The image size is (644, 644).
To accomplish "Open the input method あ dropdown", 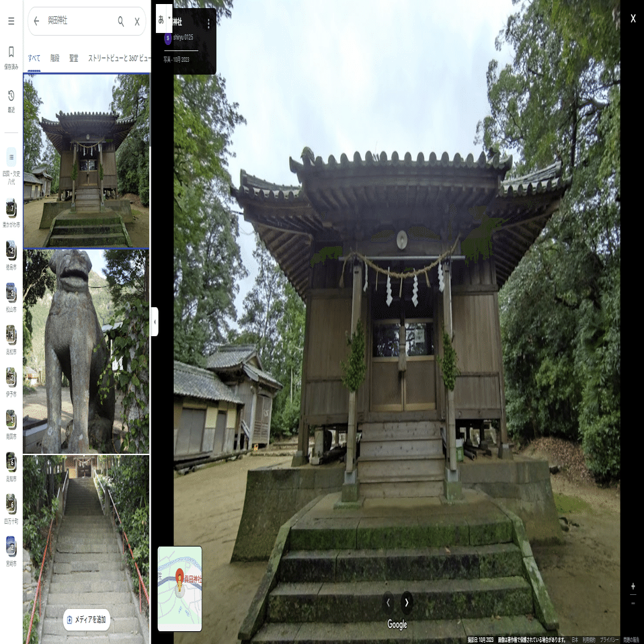I will tap(164, 19).
